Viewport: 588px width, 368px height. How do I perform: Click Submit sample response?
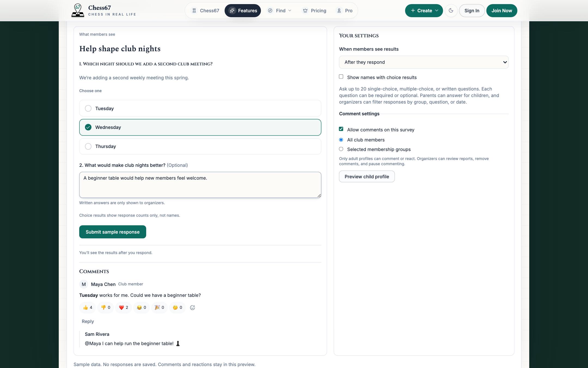(x=113, y=232)
